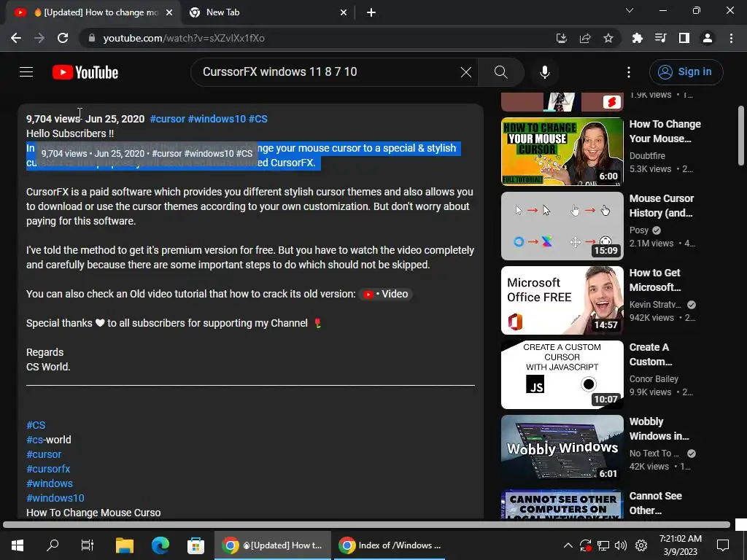Click the install app icon in address bar
Viewport: 747px width, 560px height.
pyautogui.click(x=562, y=38)
